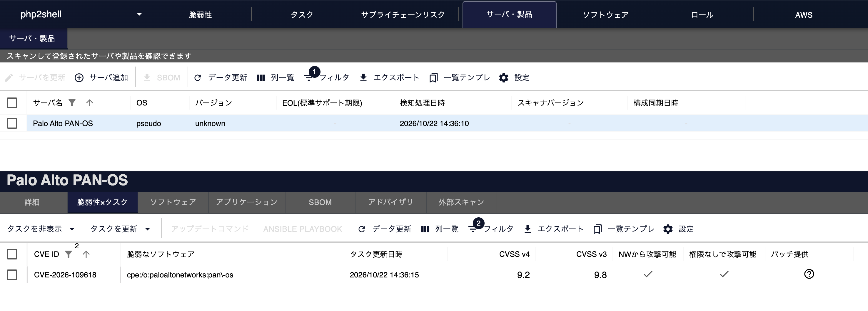Open the サプライチェーンリスク tab
The height and width of the screenshot is (311, 868).
pos(403,14)
